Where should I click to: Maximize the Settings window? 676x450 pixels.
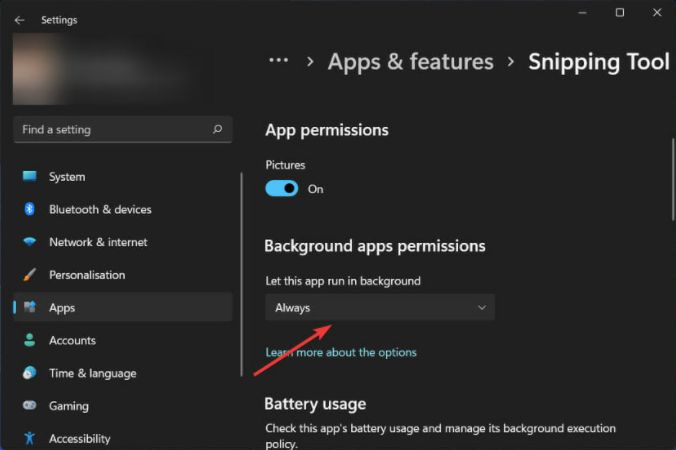pos(620,12)
